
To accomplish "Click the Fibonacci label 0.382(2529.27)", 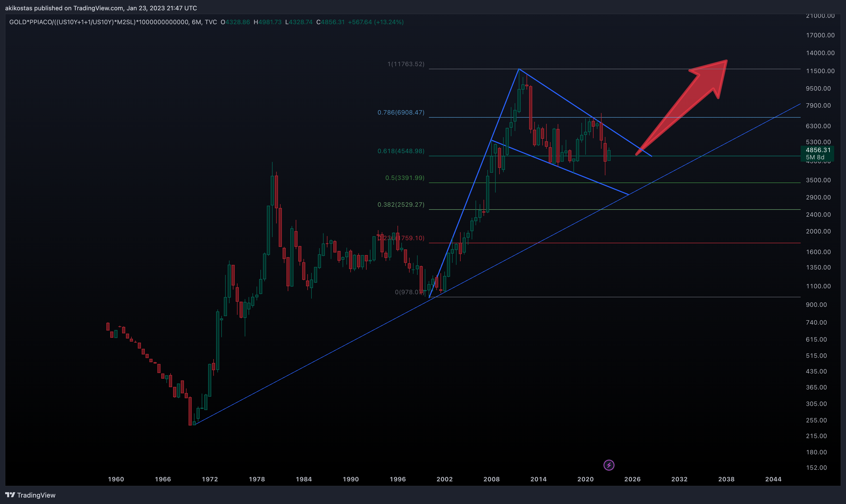I will coord(401,204).
